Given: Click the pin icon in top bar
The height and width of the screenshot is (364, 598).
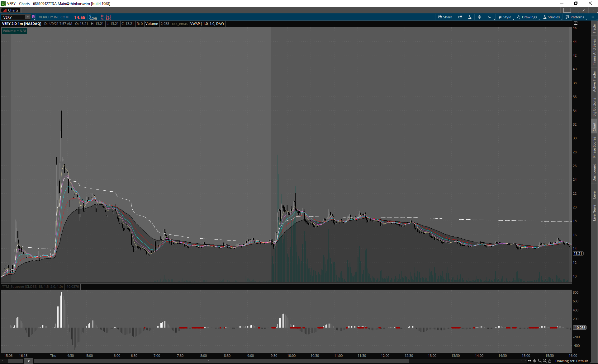Looking at the screenshot, I should [x=584, y=10].
